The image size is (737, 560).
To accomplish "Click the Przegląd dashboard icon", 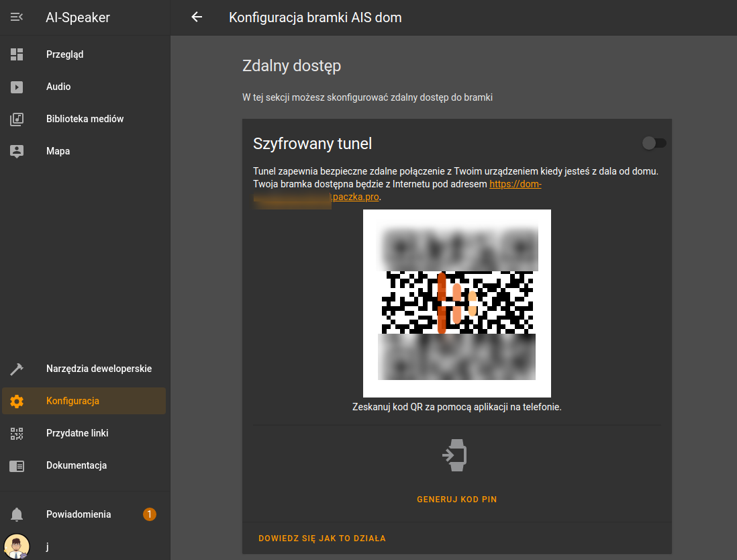I will click(x=17, y=54).
